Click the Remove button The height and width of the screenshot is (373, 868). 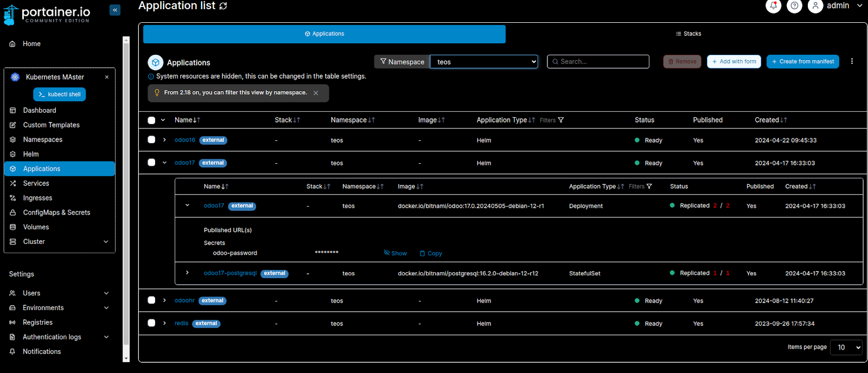[682, 62]
